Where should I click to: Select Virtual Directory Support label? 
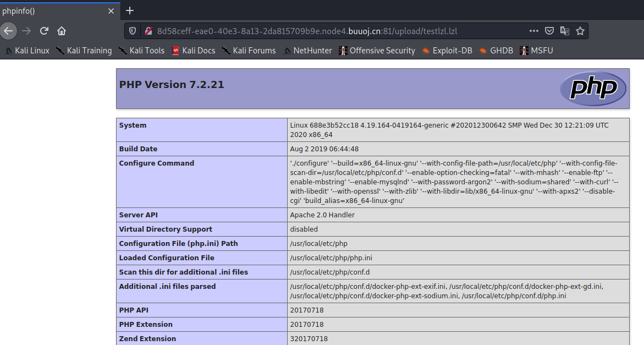click(166, 229)
